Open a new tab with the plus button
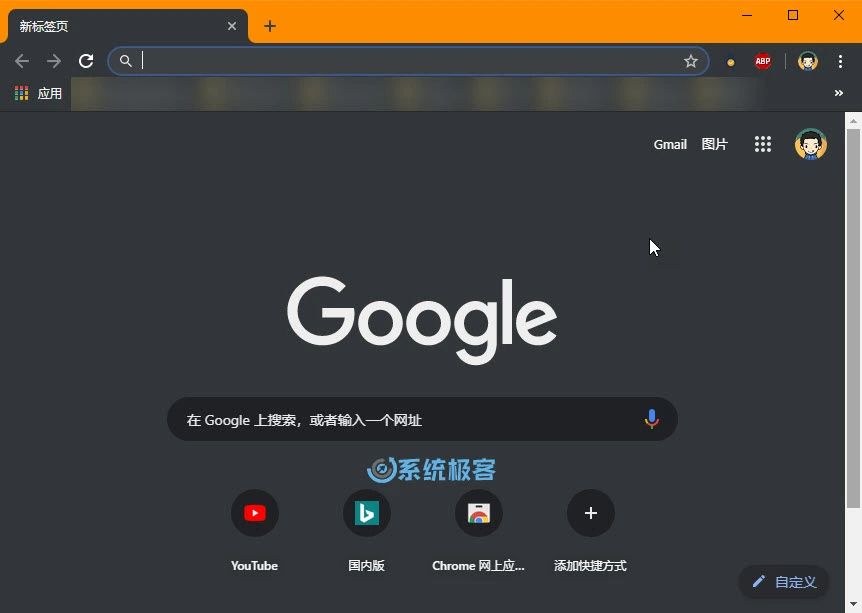This screenshot has width=862, height=613. pos(269,26)
